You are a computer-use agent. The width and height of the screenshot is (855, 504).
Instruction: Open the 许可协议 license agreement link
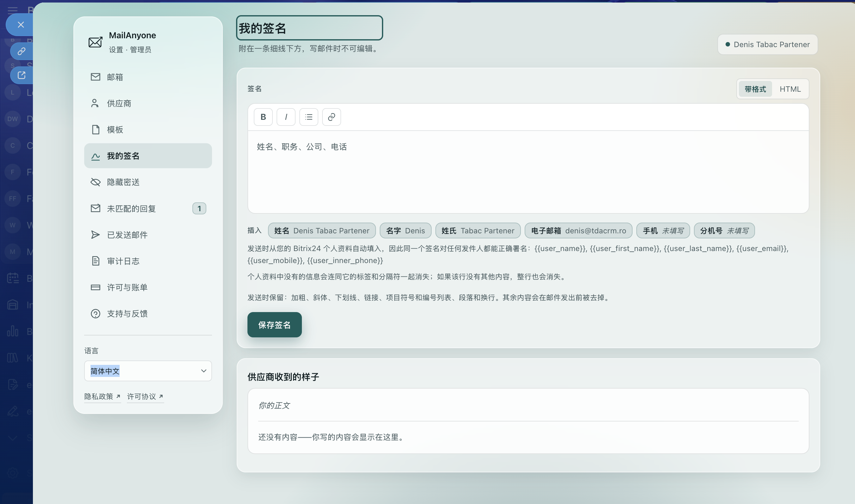coord(145,396)
